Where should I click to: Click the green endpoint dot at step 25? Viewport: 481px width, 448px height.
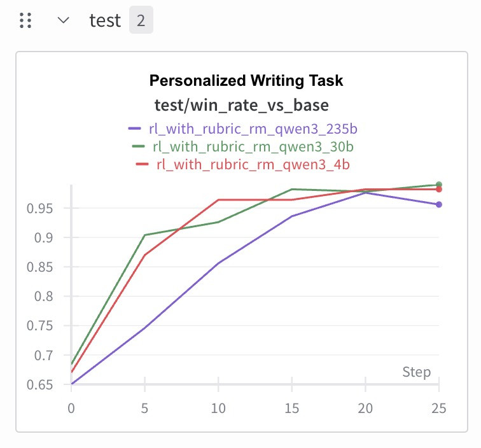pyautogui.click(x=439, y=185)
